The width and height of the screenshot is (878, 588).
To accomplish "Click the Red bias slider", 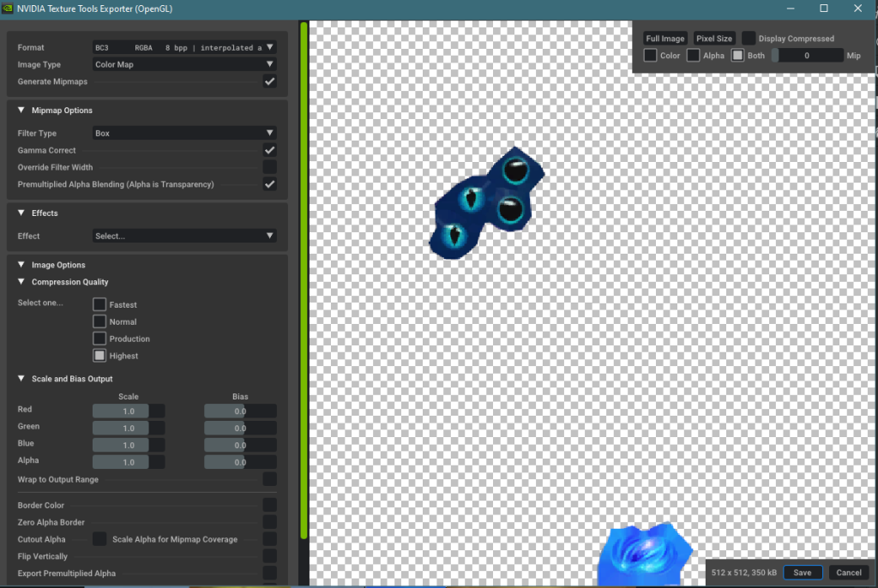I will tap(240, 411).
